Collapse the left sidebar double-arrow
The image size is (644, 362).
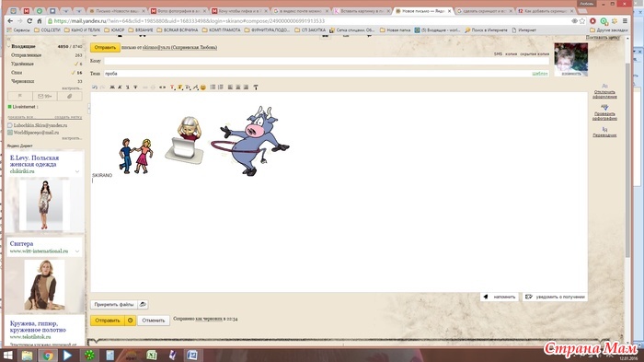8,39
